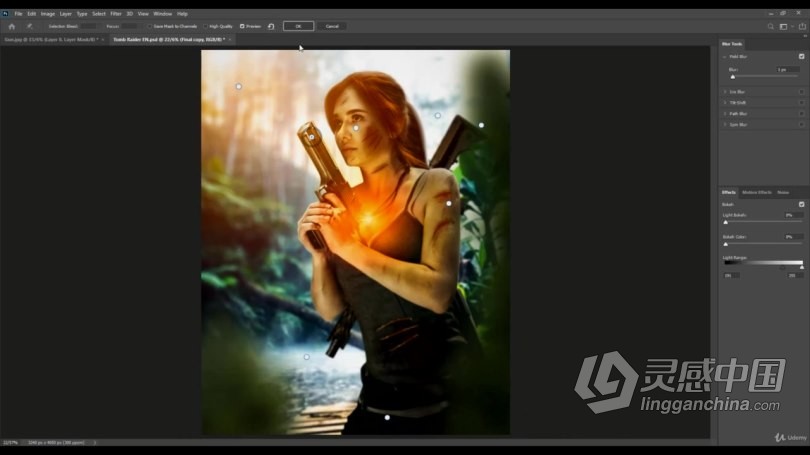Select the blur pin on the gun
The height and width of the screenshot is (455, 810).
pos(311,137)
